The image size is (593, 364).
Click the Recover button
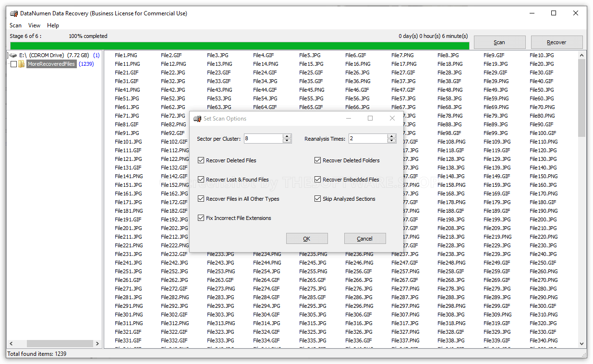pyautogui.click(x=557, y=42)
